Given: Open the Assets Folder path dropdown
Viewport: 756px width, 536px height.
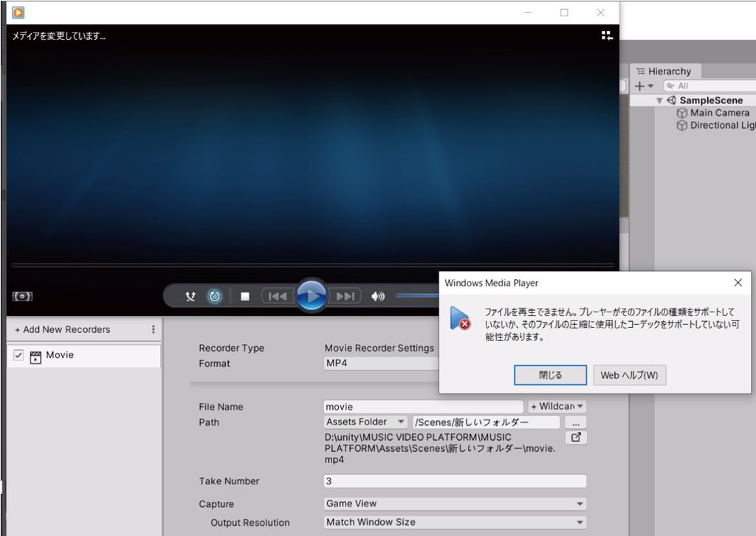Looking at the screenshot, I should 365,422.
